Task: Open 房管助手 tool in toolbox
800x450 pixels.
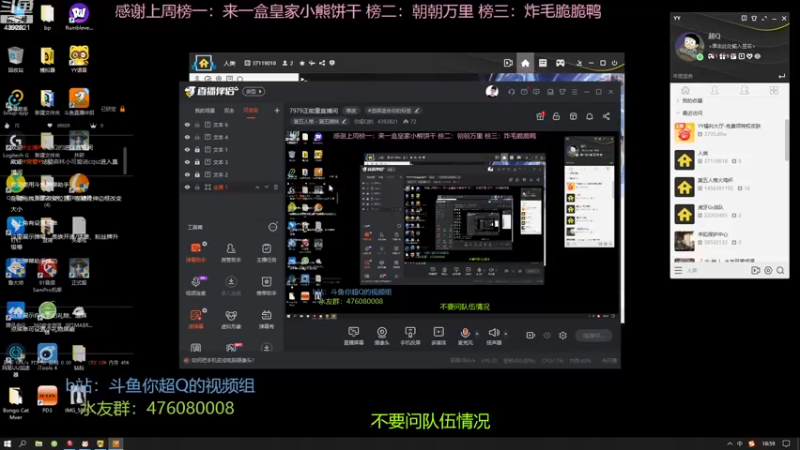Action: [x=231, y=252]
